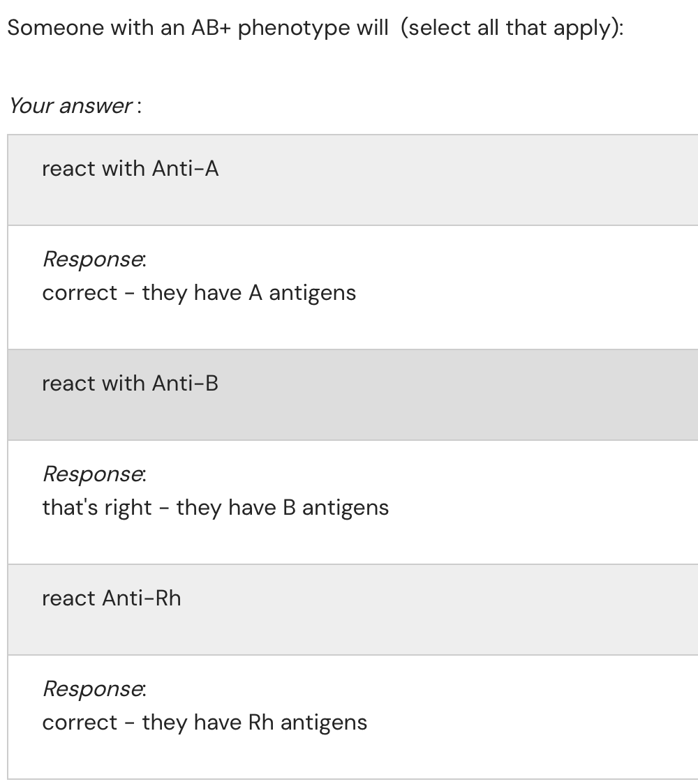Viewport: 698px width, 784px height.
Task: Select the "react with Anti-B" answer option
Action: (130, 384)
